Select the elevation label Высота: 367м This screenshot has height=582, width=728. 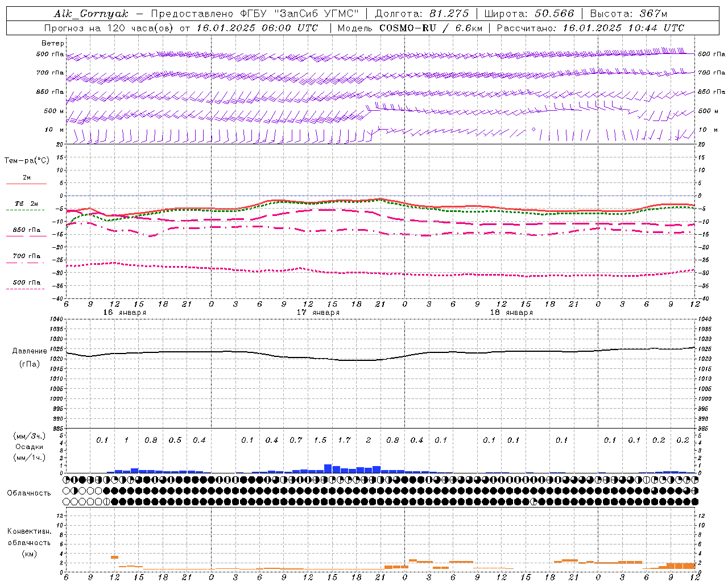628,14
